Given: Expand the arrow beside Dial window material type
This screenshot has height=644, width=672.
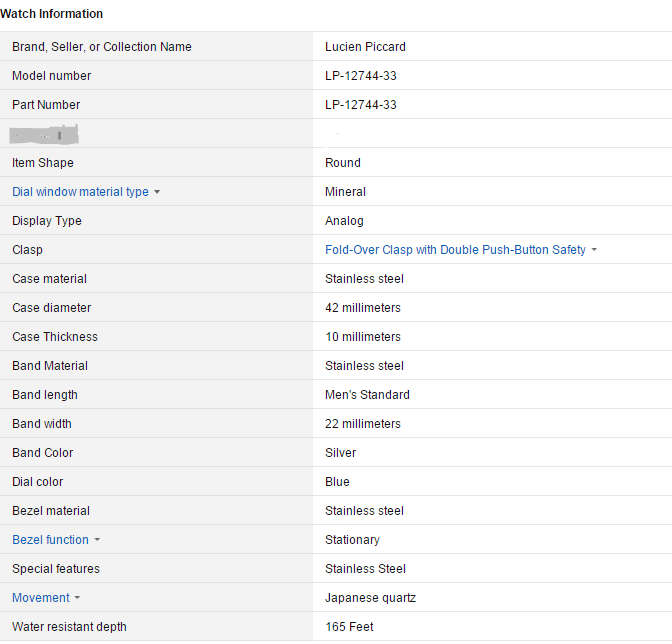Looking at the screenshot, I should (157, 192).
